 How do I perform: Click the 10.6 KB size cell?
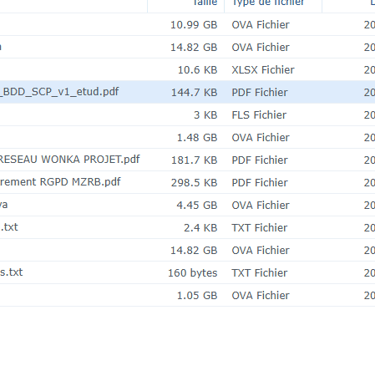[x=197, y=70]
